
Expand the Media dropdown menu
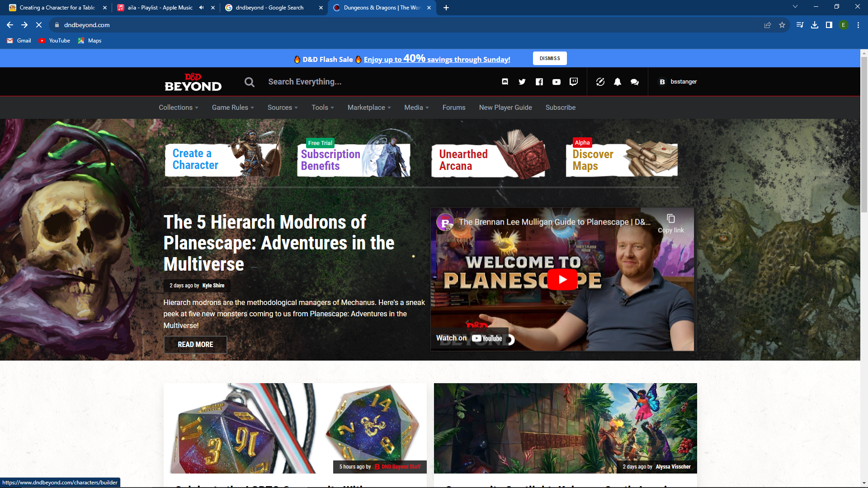[417, 108]
